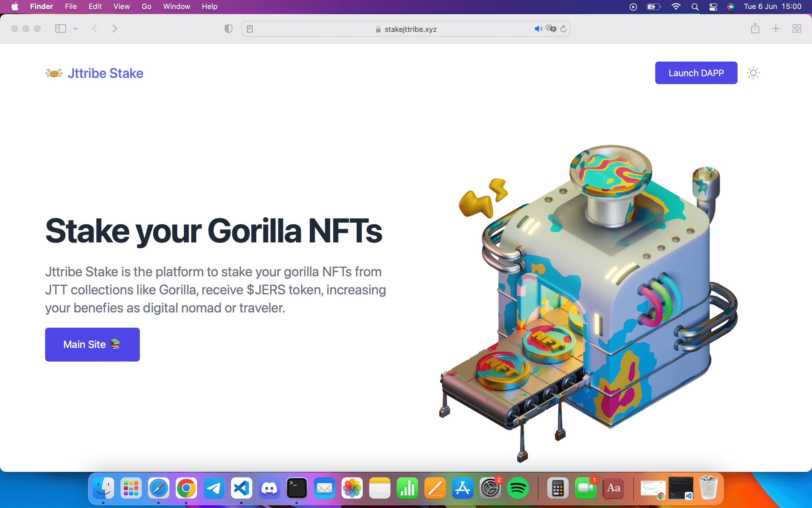
Task: Go back to previous page
Action: 95,29
